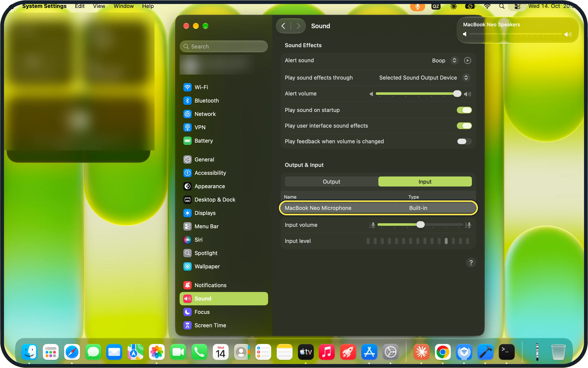Screen dimensions: 588x368
Task: Open Bluetooth settings in sidebar
Action: [223, 100]
